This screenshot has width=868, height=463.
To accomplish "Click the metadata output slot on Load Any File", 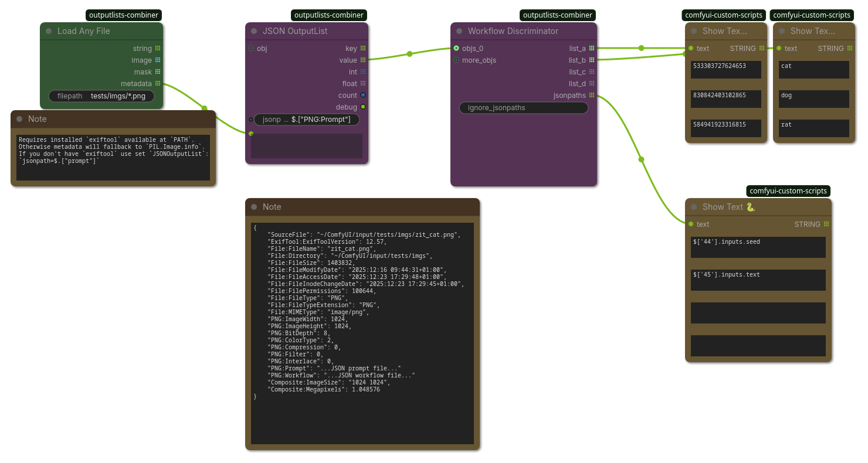I will coord(158,84).
